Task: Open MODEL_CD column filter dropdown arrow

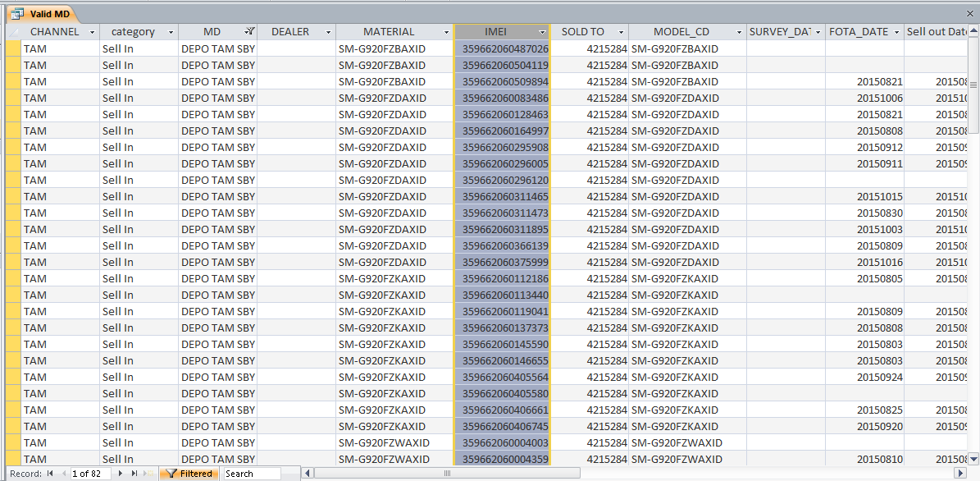Action: pos(740,32)
